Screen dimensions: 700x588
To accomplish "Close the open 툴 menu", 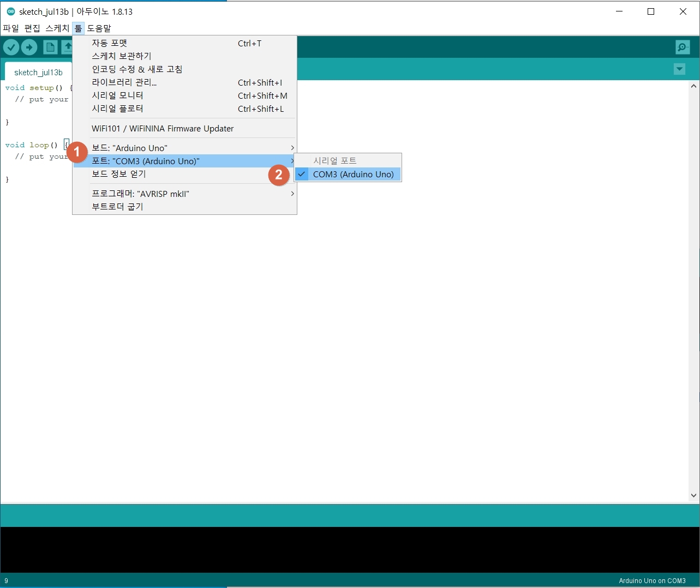I will pyautogui.click(x=79, y=28).
